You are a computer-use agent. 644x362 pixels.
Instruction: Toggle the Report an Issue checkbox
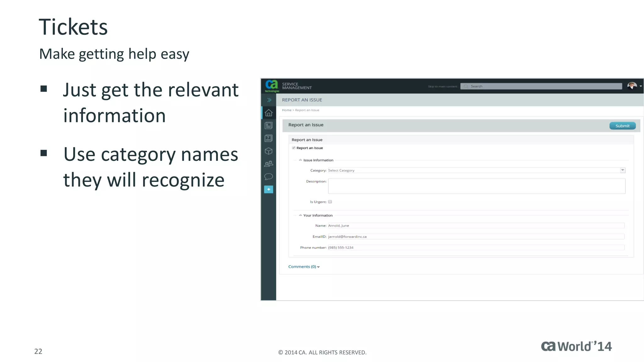293,148
